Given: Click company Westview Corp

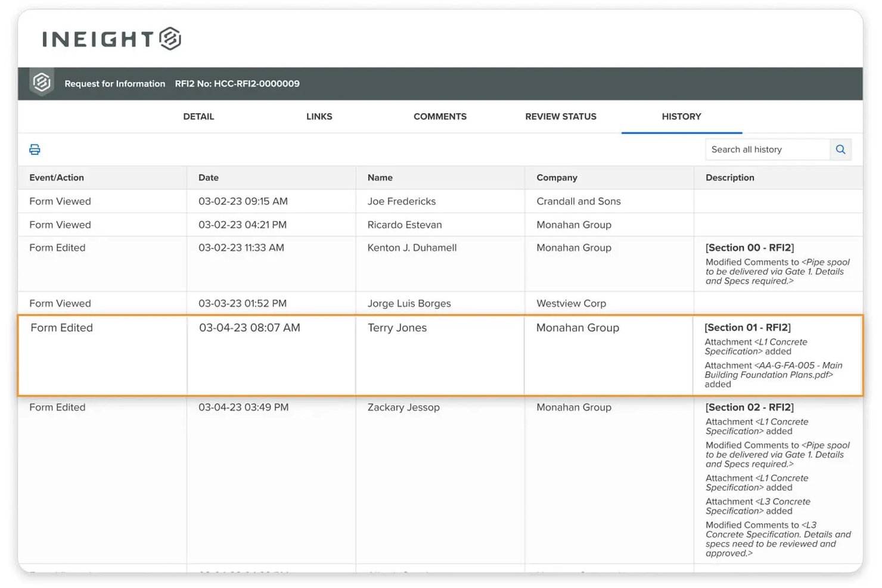Looking at the screenshot, I should coord(571,303).
